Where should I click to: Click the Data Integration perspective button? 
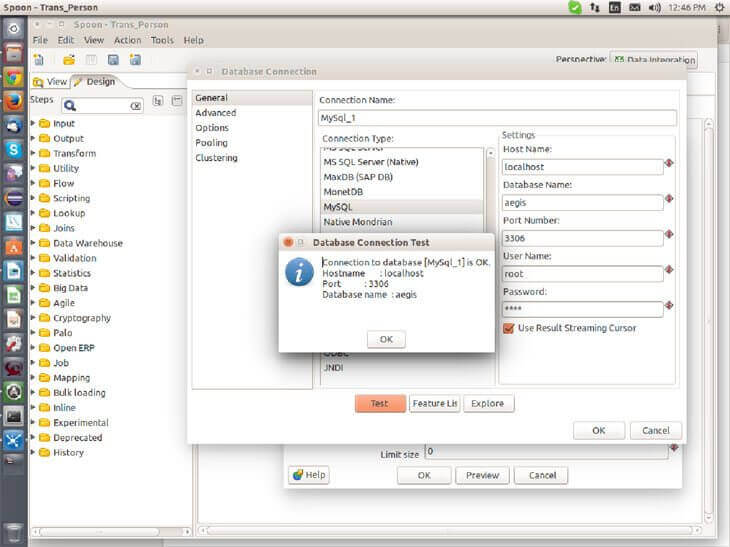[654, 60]
